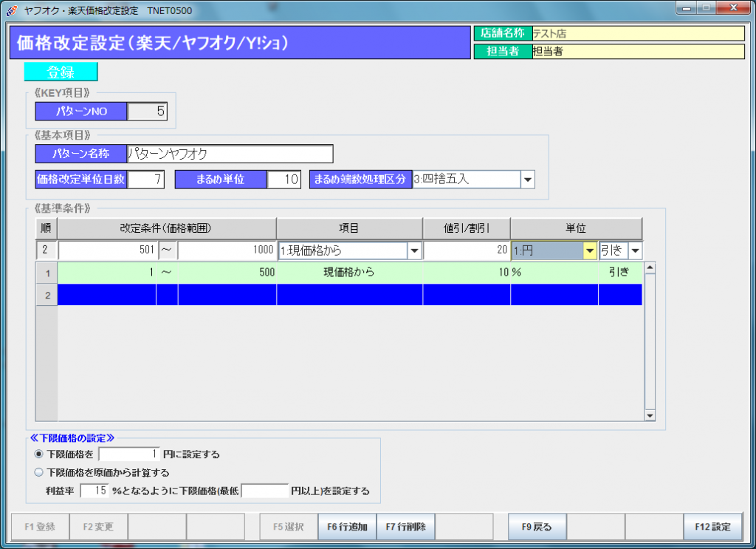Expand the 項目 現価格から dropdown
756x549 pixels.
coord(414,250)
